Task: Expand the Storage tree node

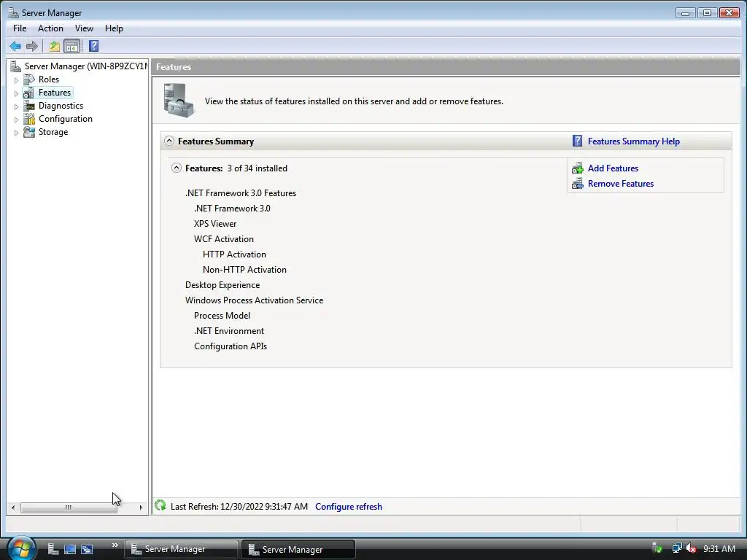Action: coord(16,133)
